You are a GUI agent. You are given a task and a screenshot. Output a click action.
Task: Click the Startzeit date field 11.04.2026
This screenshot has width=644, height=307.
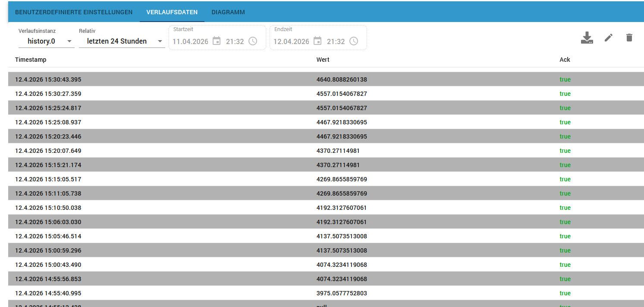(190, 41)
